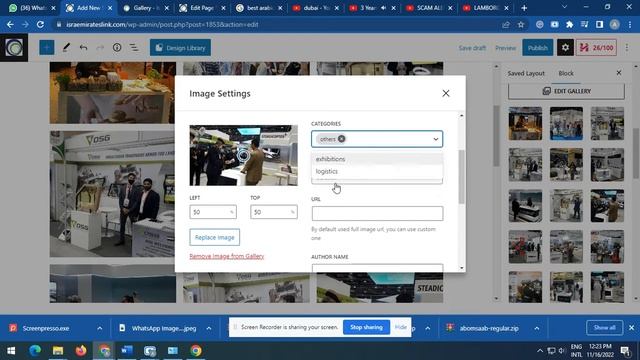Viewport: 640px width, 360px height.
Task: Open the Rank Math 26/100 score
Action: [x=596, y=48]
